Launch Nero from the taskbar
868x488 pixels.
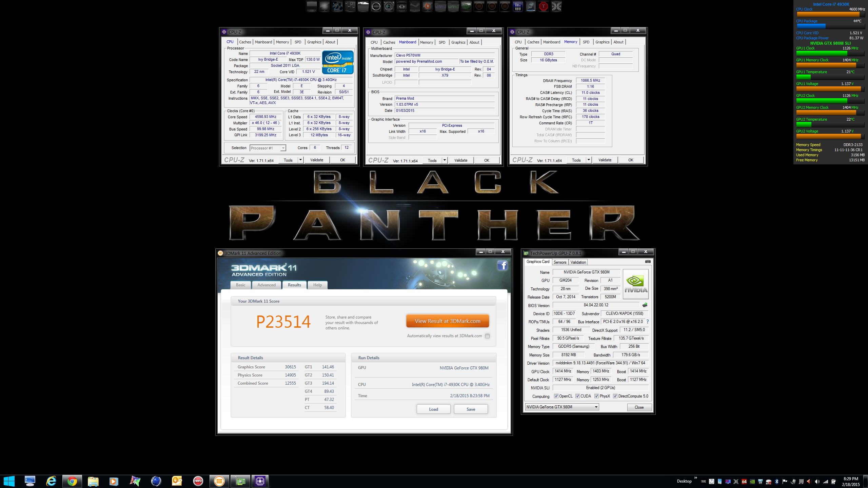tap(198, 481)
